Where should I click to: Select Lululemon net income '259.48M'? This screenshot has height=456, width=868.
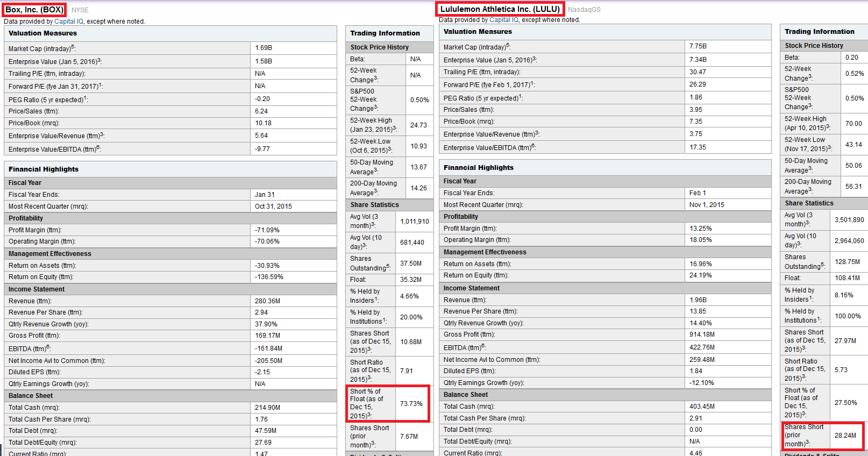702,360
